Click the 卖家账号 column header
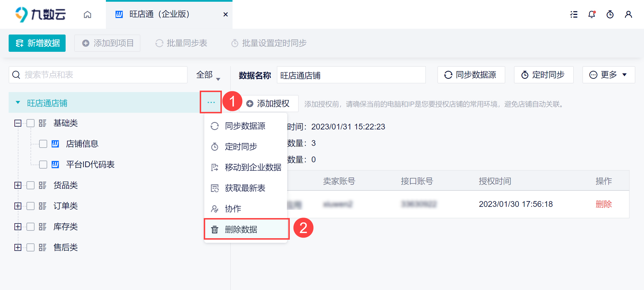This screenshot has height=290, width=644. (339, 181)
